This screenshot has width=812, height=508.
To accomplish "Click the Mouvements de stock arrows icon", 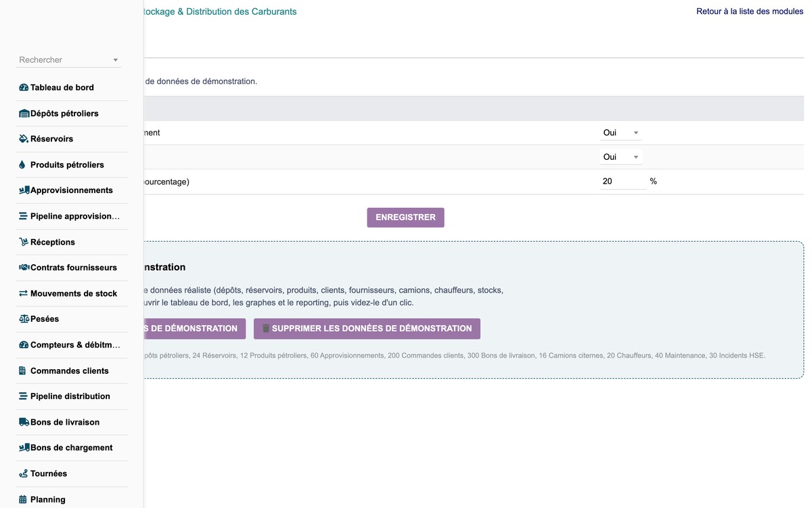I will pyautogui.click(x=24, y=293).
